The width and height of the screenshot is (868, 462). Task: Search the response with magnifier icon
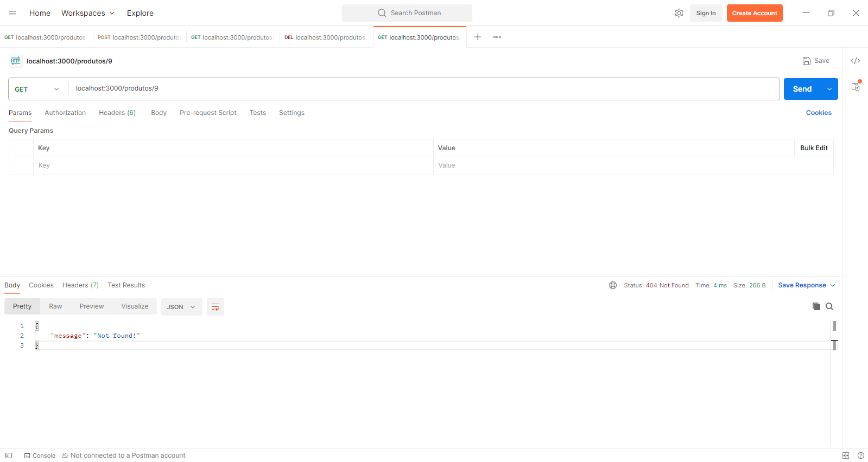click(x=829, y=306)
